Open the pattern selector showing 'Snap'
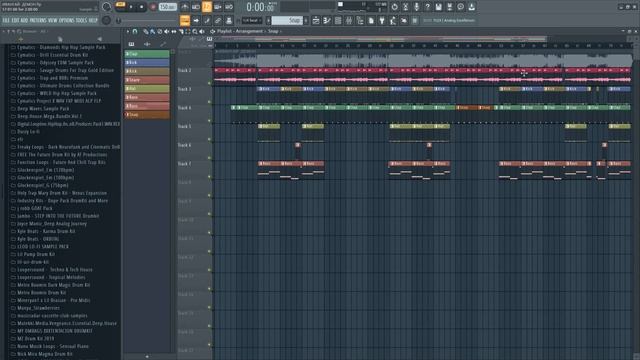This screenshot has width=640, height=360. pyautogui.click(x=287, y=20)
